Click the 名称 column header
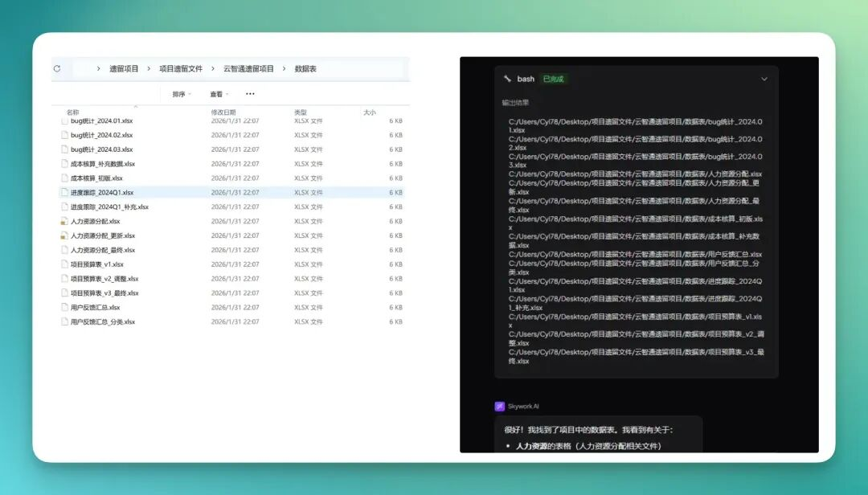This screenshot has width=868, height=495. [x=72, y=112]
